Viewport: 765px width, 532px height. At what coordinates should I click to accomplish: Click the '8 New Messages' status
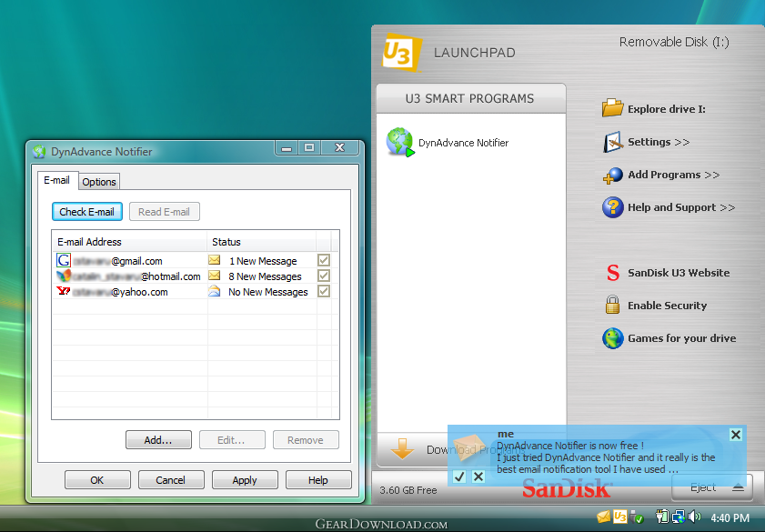(265, 276)
